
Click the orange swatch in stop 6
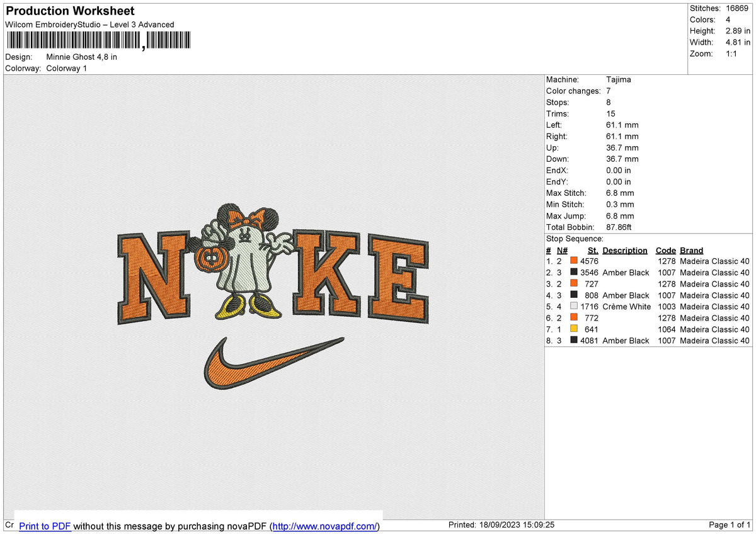coord(574,318)
